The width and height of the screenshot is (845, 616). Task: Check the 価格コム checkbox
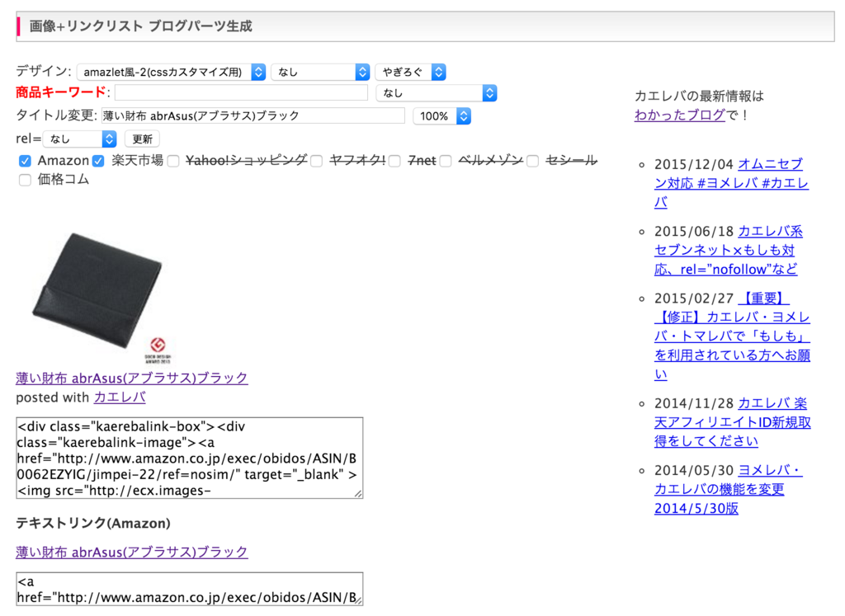point(25,180)
